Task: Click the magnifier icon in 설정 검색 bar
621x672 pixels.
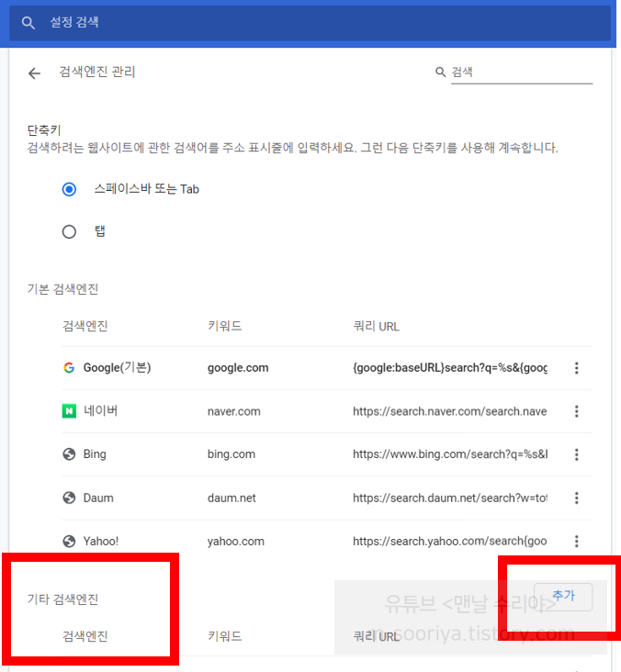Action: pos(28,23)
